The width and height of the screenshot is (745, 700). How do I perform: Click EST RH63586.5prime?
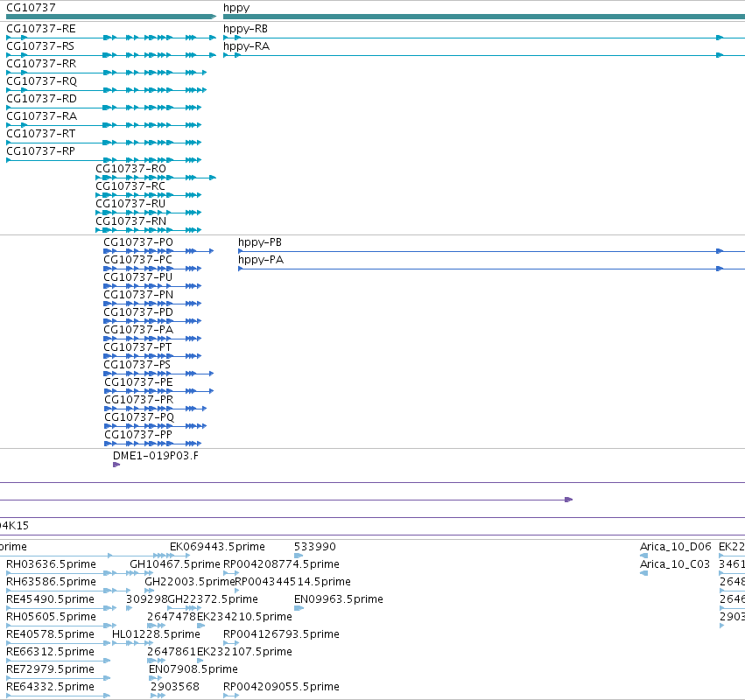click(51, 582)
